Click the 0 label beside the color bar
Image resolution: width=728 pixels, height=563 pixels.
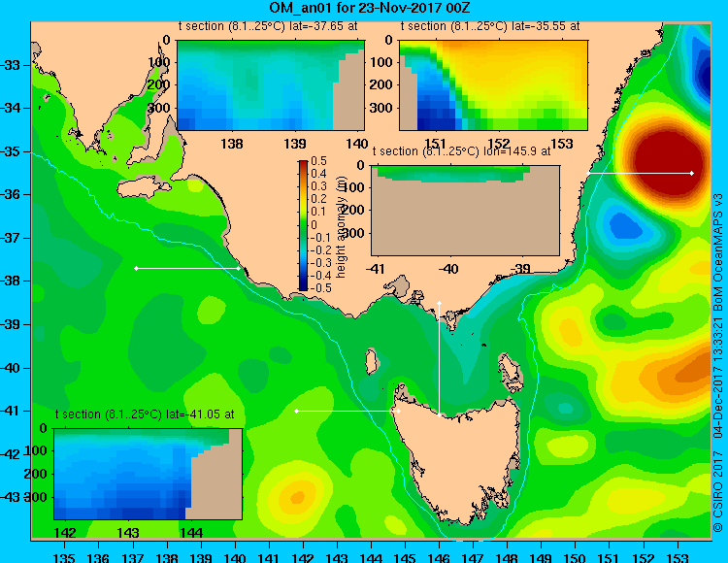(x=314, y=224)
